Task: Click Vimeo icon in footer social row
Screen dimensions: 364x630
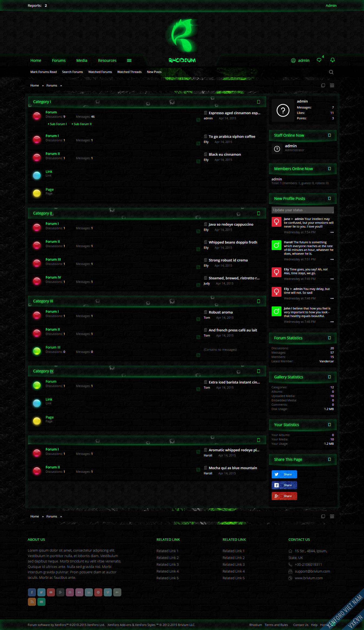Action: click(108, 592)
